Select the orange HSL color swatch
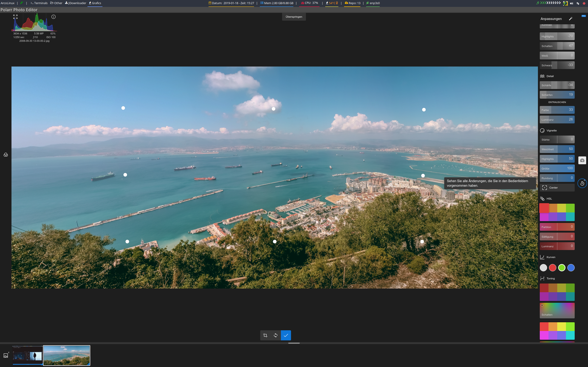 pos(553,208)
